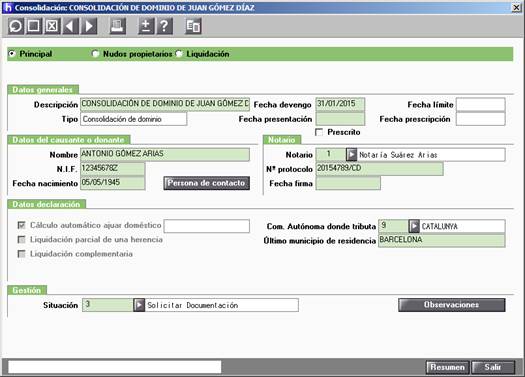This screenshot has height=377, width=525.
Task: Toggle Liquidación complementaria checkbox
Action: pos(21,254)
